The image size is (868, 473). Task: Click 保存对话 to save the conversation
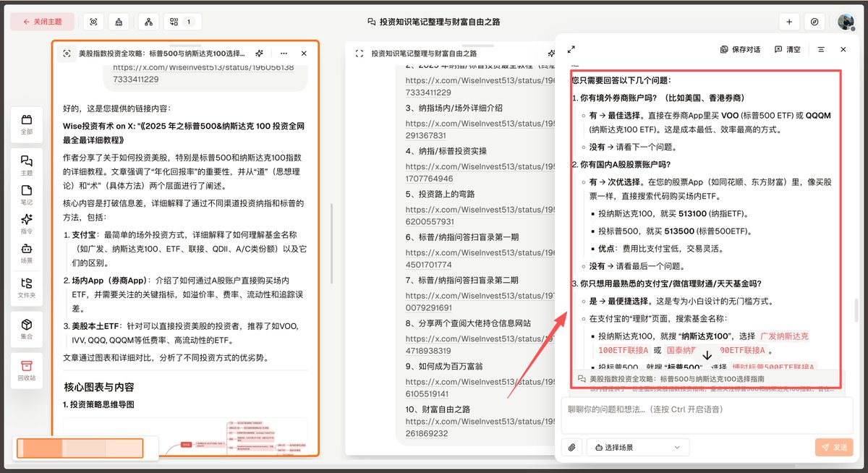click(740, 49)
